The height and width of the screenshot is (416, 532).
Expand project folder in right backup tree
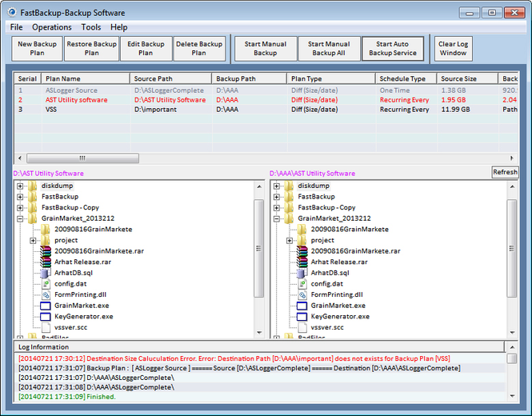(x=290, y=241)
